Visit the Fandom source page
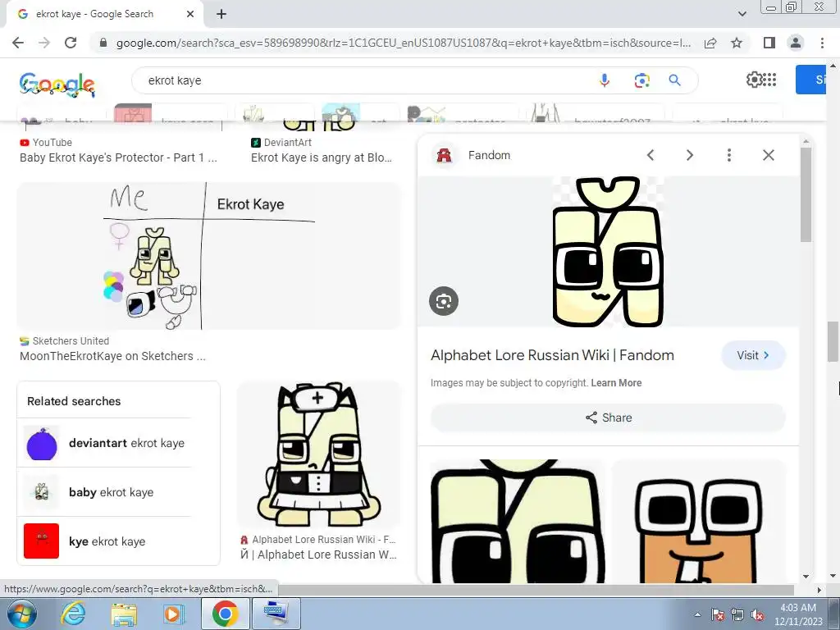840x630 pixels. [x=753, y=355]
